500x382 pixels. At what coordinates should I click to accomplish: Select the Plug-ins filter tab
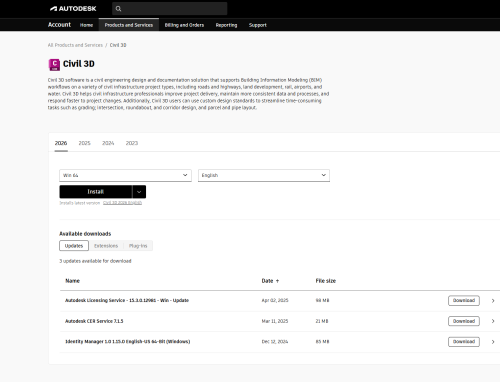coord(138,246)
